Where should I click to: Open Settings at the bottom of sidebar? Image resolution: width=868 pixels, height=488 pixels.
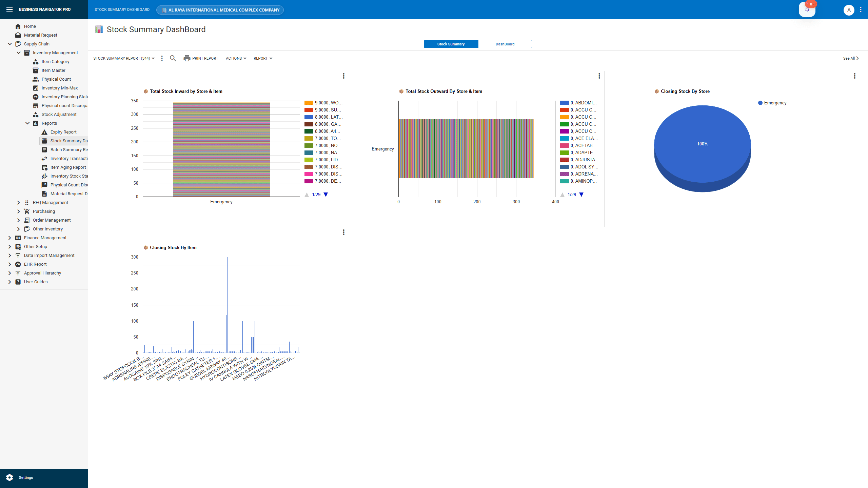pyautogui.click(x=26, y=477)
